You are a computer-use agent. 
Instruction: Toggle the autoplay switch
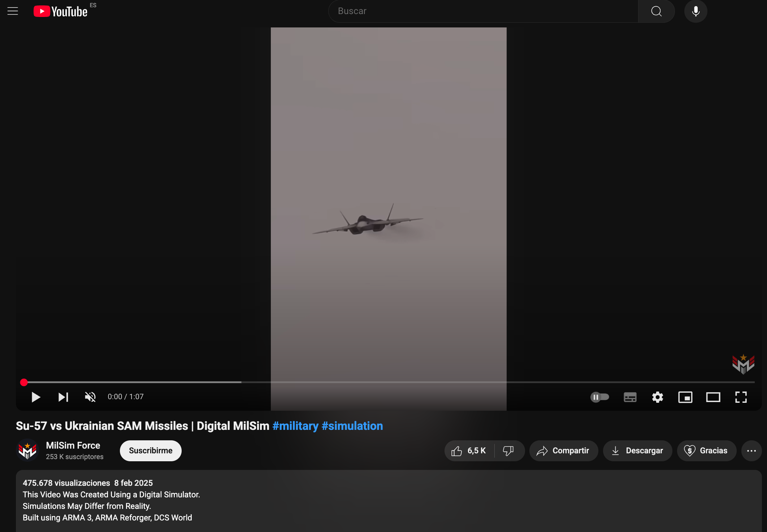pyautogui.click(x=600, y=397)
